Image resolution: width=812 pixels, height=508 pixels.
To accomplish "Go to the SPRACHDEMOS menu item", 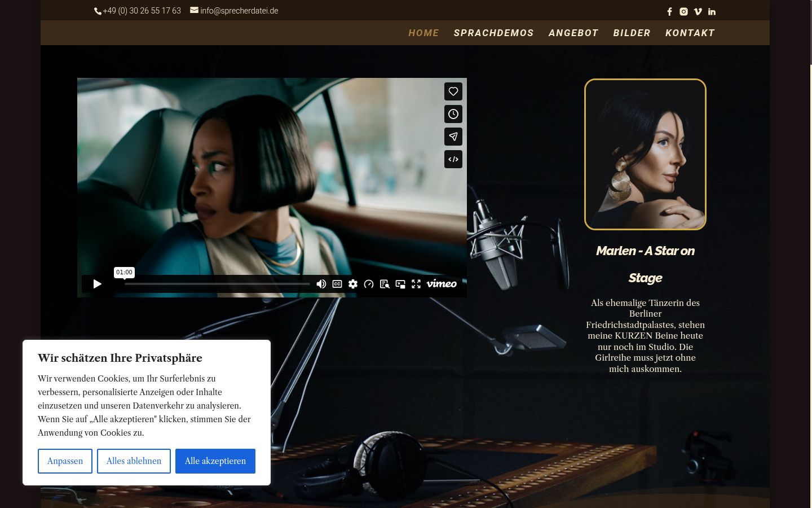I will tap(493, 33).
